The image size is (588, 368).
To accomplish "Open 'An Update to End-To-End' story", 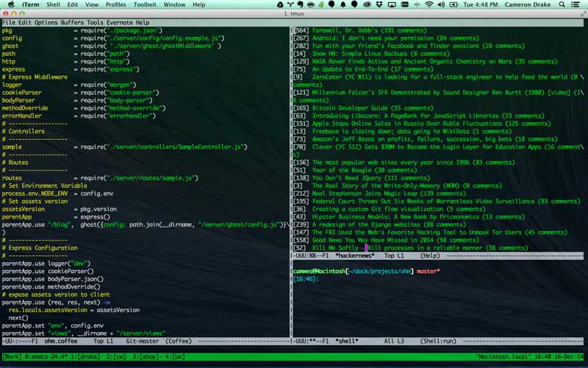I will [373, 69].
